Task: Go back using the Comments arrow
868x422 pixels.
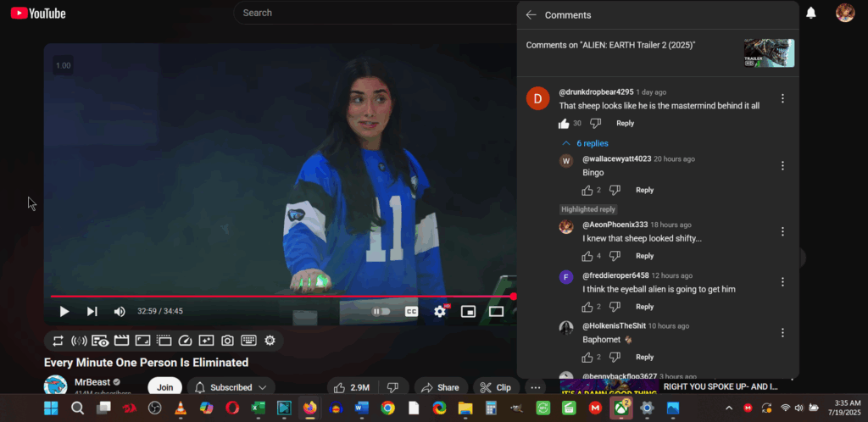Action: tap(531, 15)
